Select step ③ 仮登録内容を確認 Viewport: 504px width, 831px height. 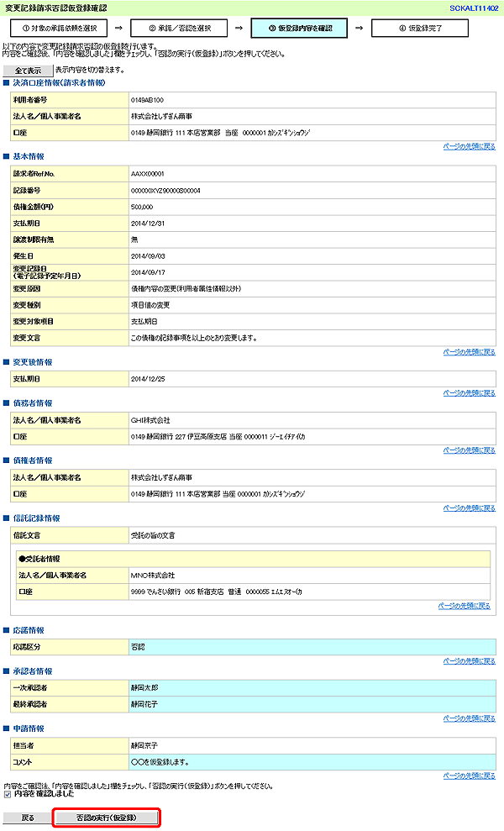click(x=299, y=28)
